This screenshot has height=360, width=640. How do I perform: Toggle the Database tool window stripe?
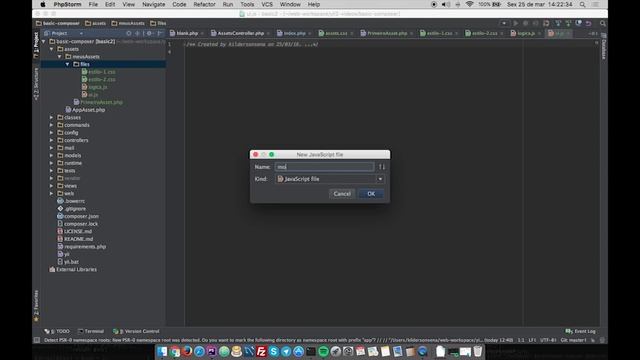click(604, 47)
